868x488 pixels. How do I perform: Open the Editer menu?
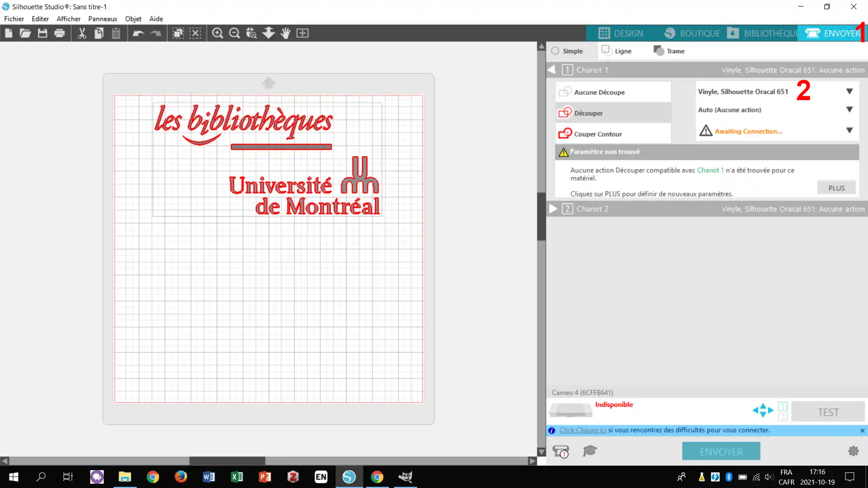tap(40, 19)
